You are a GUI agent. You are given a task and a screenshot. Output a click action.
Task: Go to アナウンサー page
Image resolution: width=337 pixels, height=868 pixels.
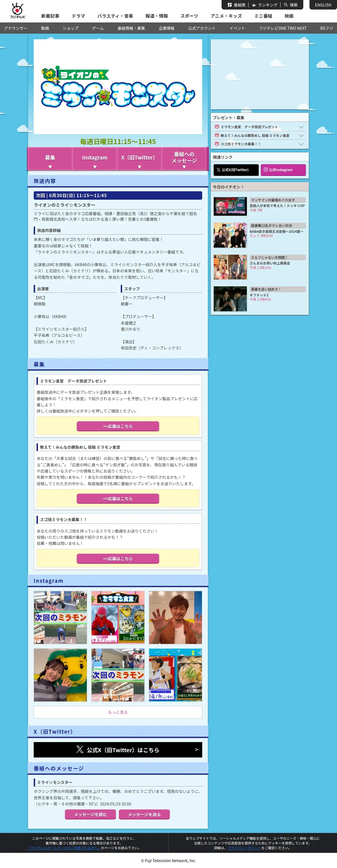click(15, 28)
